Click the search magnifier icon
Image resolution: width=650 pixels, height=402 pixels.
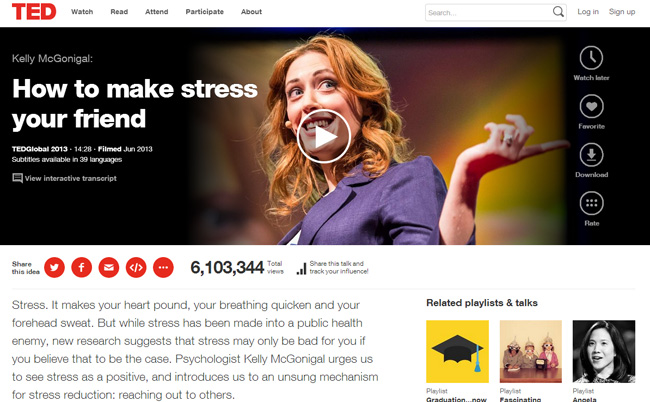[x=558, y=12]
